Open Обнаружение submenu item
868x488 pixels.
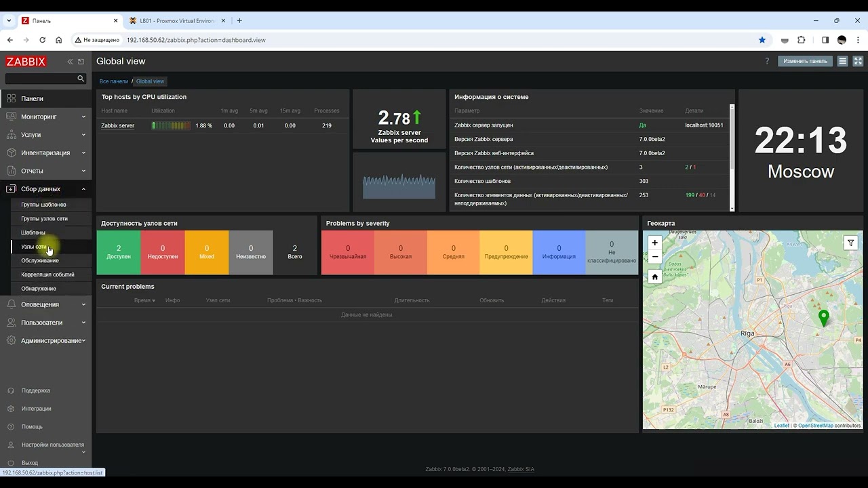pyautogui.click(x=39, y=289)
